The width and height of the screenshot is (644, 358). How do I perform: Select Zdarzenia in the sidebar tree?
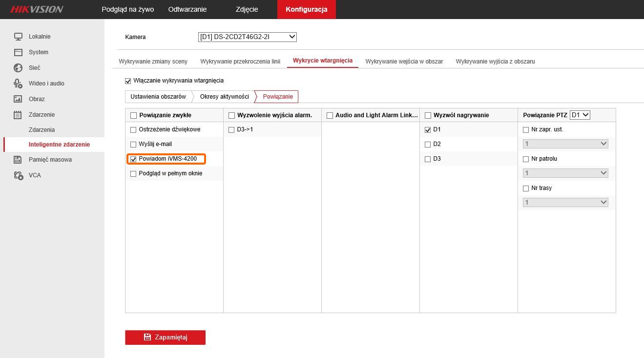point(42,130)
